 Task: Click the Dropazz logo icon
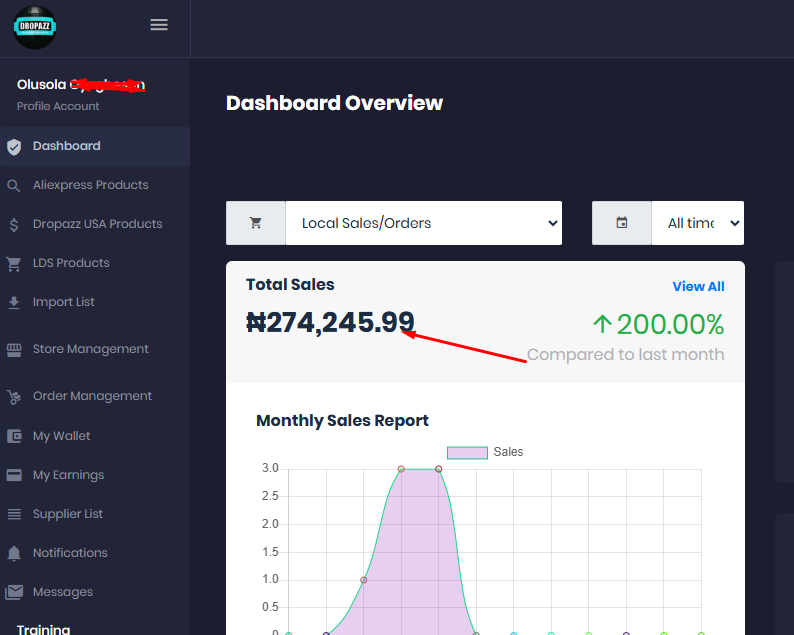point(35,27)
